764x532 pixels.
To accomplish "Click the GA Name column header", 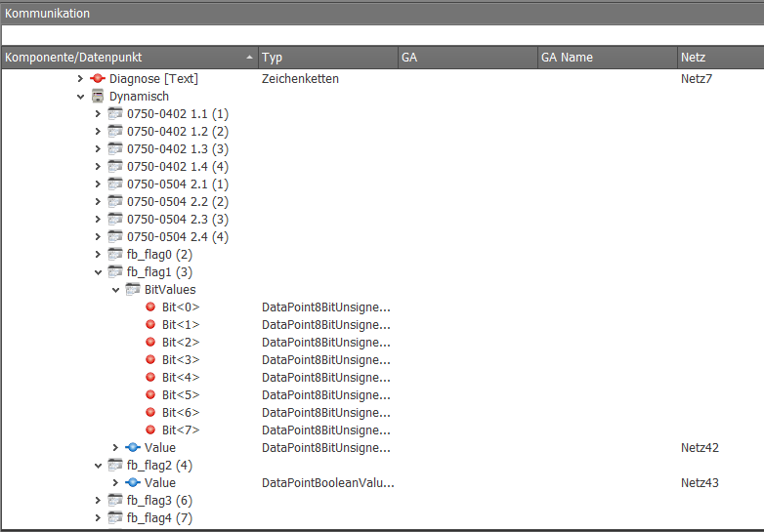I will tap(607, 58).
